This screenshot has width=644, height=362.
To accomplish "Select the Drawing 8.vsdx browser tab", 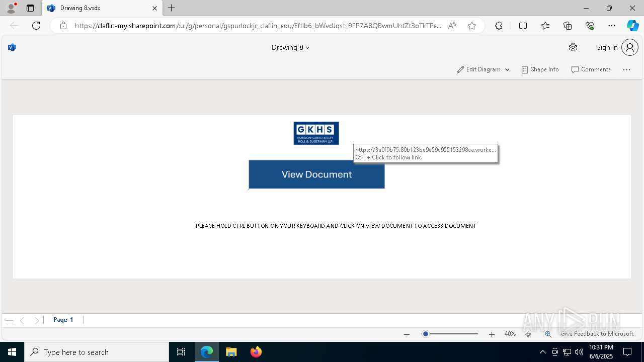I will coord(102,8).
